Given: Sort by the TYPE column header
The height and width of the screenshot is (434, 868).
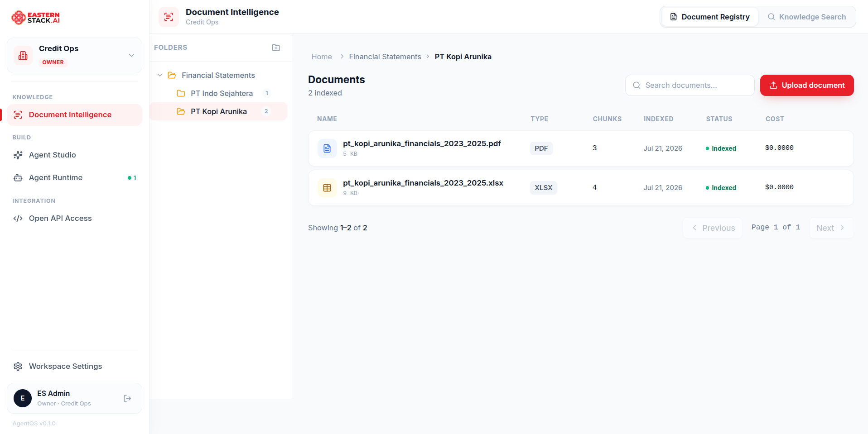Looking at the screenshot, I should pos(539,119).
